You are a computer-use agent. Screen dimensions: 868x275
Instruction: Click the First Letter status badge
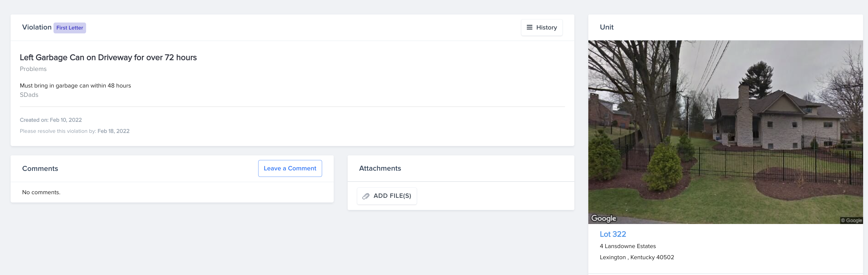(70, 28)
